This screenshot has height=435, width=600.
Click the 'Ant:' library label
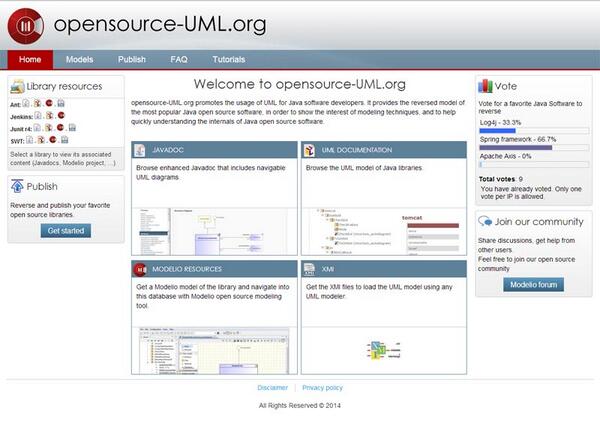coord(15,105)
